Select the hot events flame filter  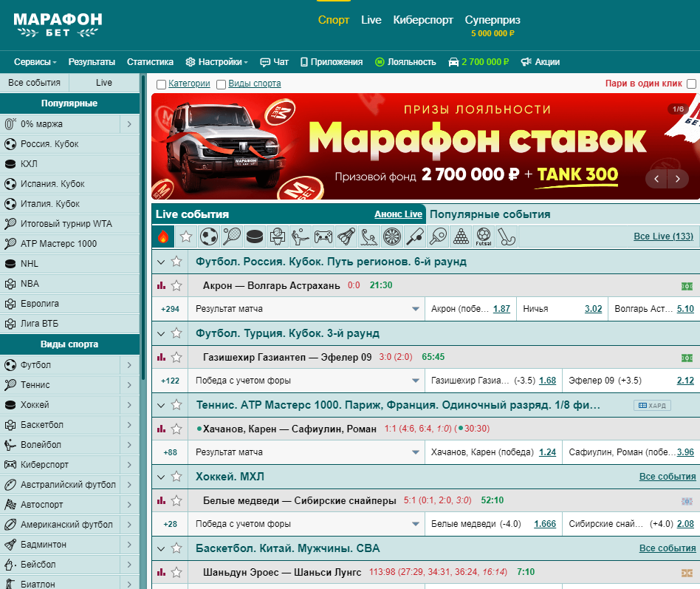[x=163, y=236]
